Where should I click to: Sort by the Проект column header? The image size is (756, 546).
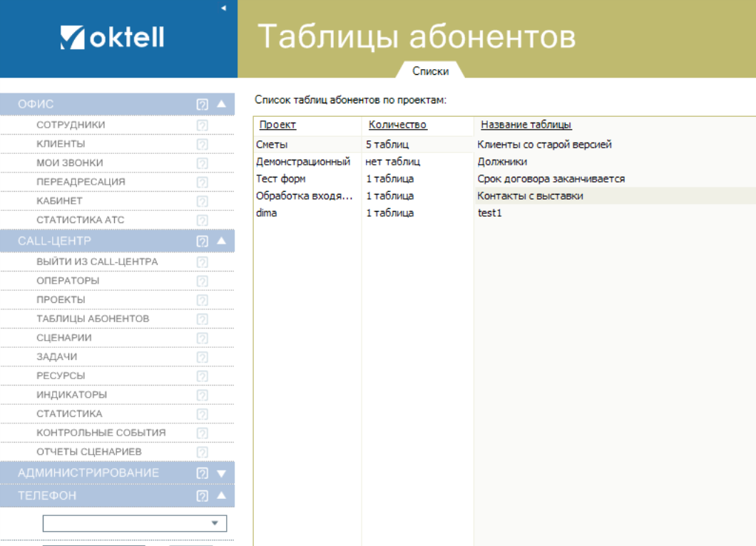277,125
